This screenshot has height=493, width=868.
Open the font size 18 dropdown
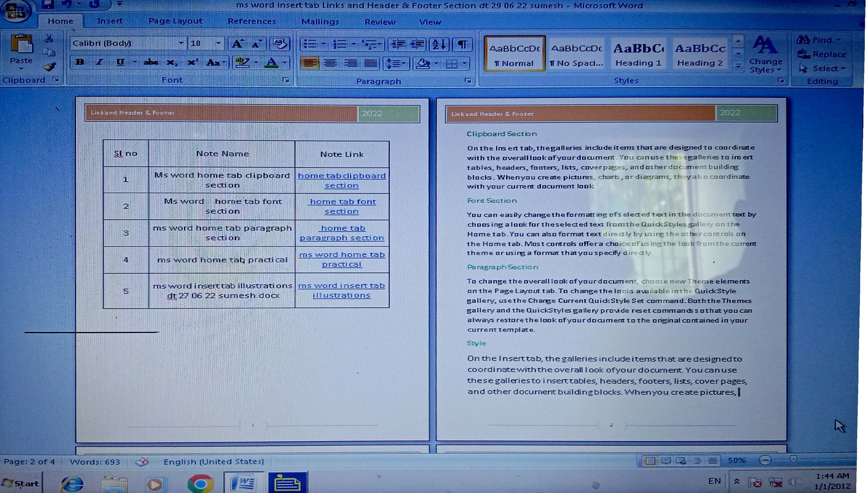218,43
